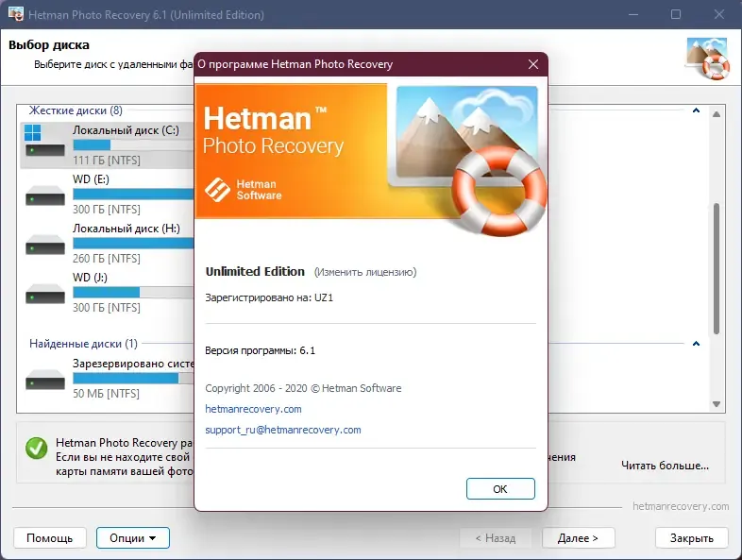742x560 pixels.
Task: Click the Найденные диски (1) group header
Action: tap(83, 344)
